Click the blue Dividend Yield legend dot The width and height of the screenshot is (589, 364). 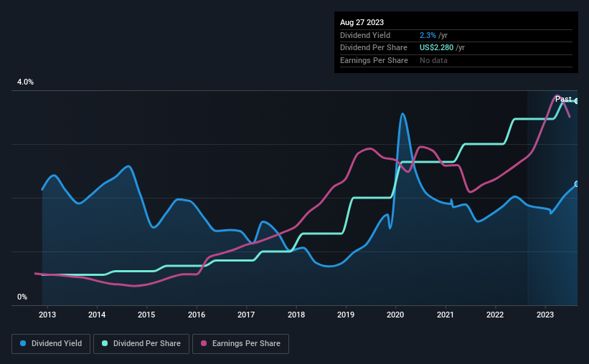[23, 343]
